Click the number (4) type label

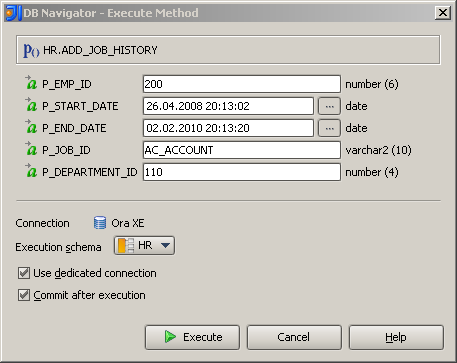(x=372, y=172)
